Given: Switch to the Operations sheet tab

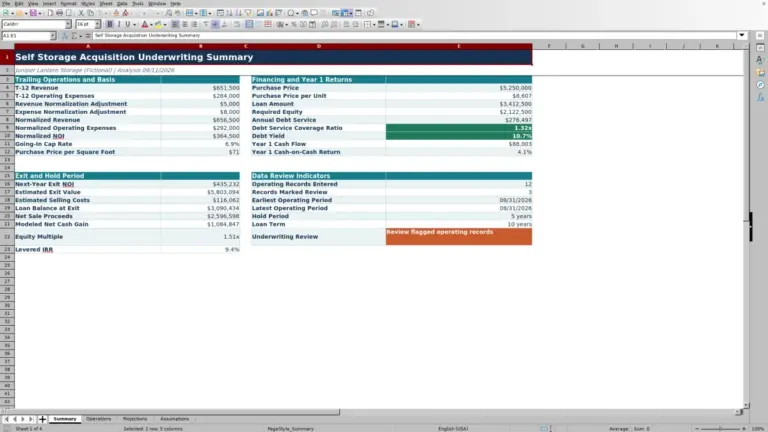Looking at the screenshot, I should point(98,419).
